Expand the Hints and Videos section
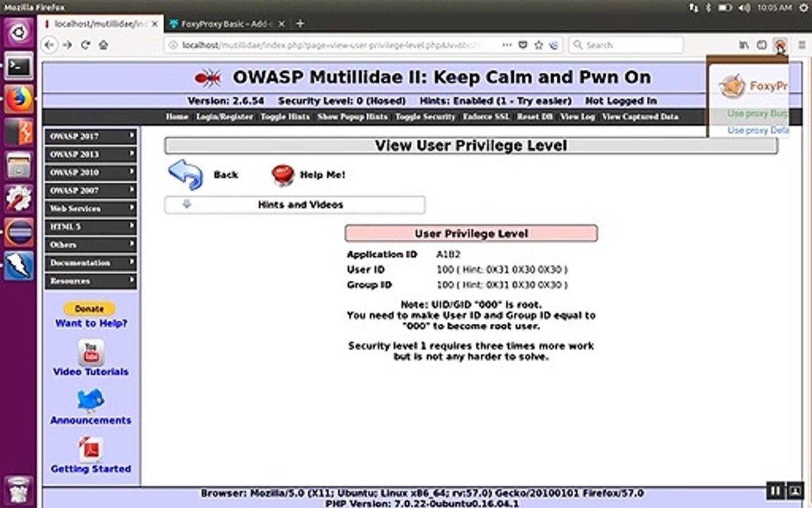The image size is (812, 508). pyautogui.click(x=295, y=205)
